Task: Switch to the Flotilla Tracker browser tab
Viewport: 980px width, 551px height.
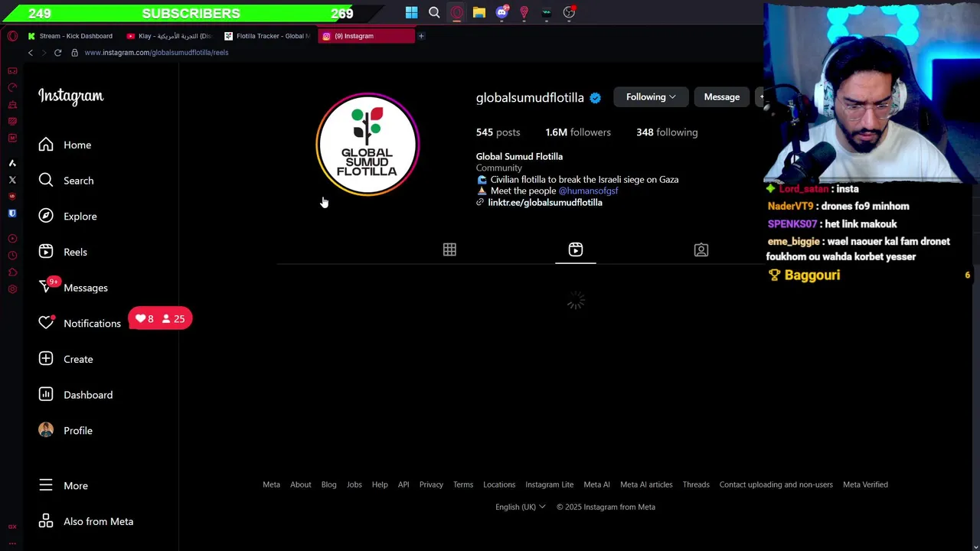Action: point(267,36)
